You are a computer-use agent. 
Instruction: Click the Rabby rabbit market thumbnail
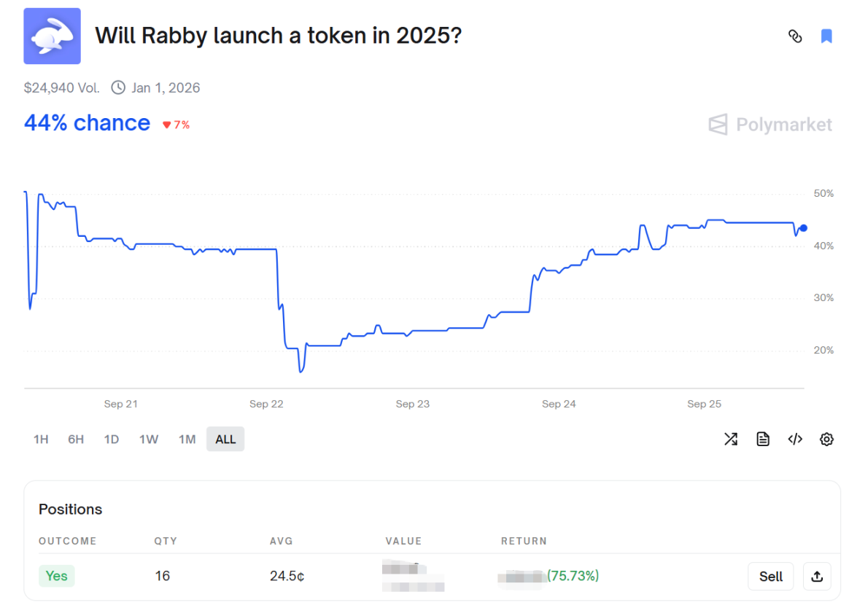[52, 36]
